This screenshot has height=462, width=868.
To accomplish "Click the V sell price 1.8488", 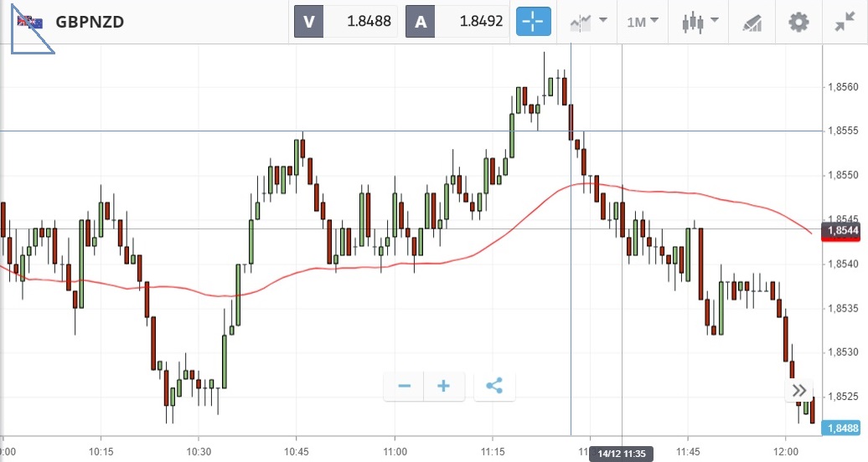I will coord(346,22).
